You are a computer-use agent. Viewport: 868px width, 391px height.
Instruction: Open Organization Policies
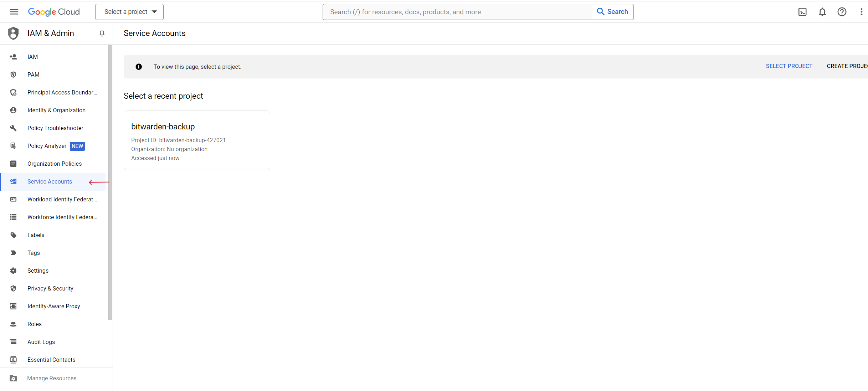55,164
